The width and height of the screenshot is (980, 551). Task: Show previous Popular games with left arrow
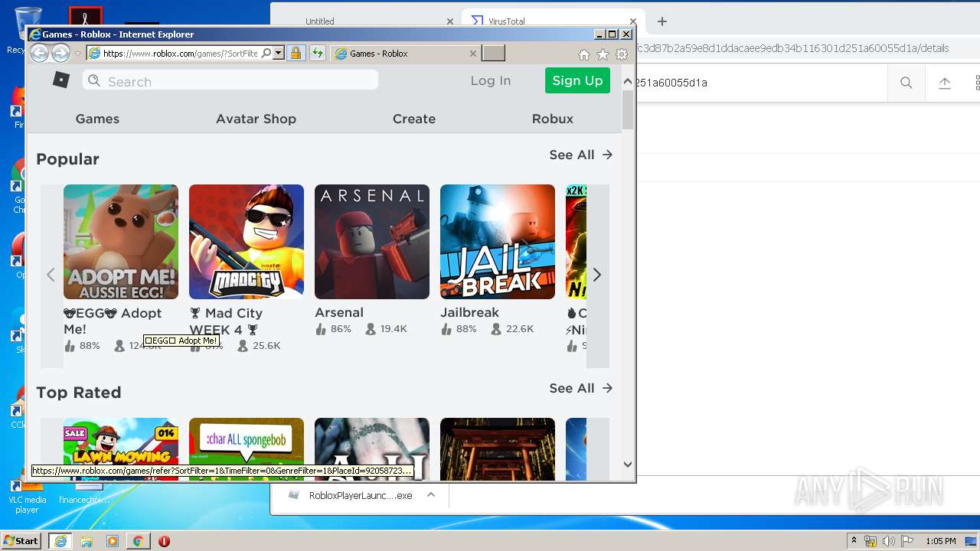point(51,275)
